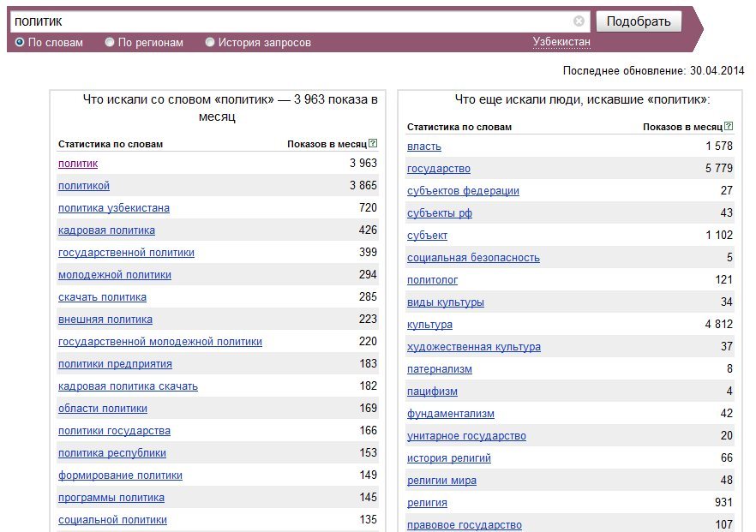Open the "Узбекистан" region selector
The width and height of the screenshot is (756, 532).
click(561, 42)
